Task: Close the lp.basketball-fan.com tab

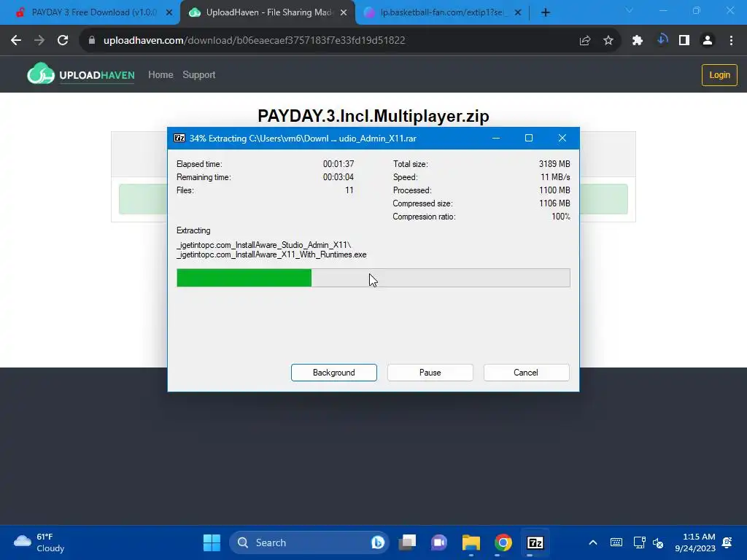Action: pos(518,13)
